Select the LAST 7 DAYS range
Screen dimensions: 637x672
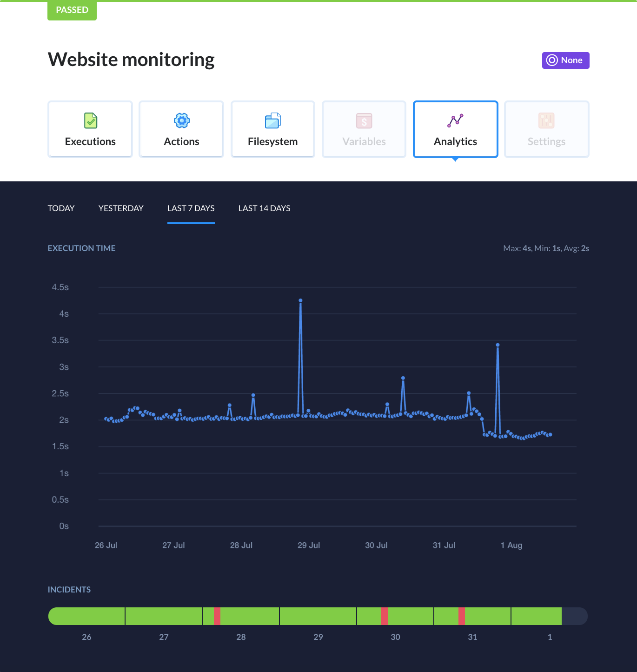point(191,208)
